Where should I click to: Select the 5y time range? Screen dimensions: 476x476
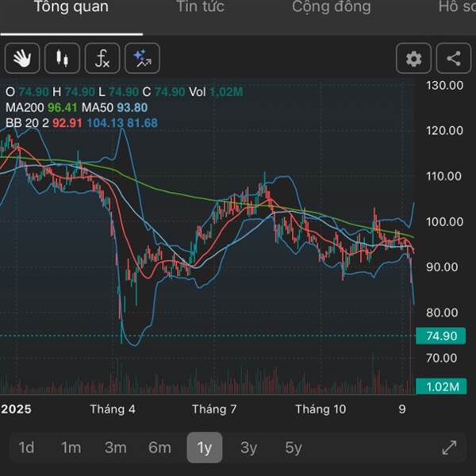[294, 447]
